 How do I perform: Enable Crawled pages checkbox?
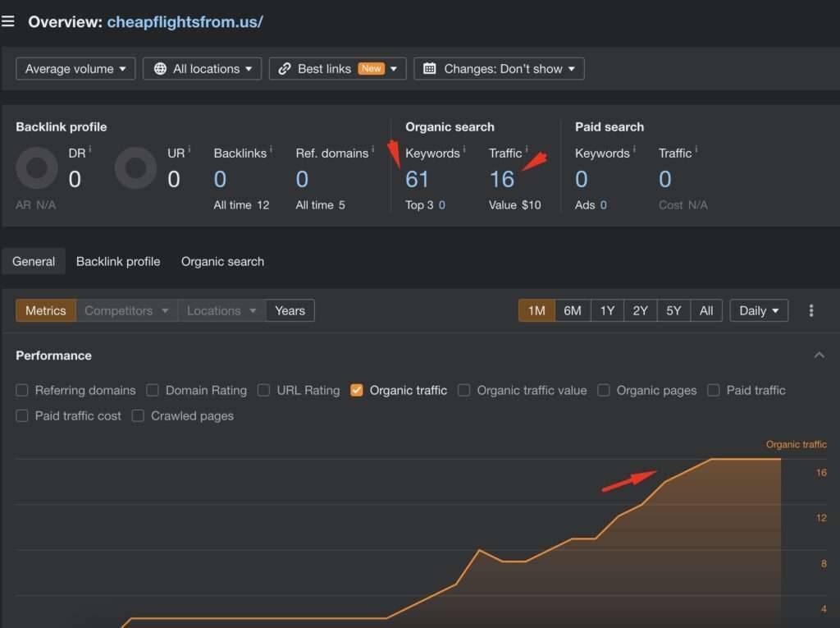(x=138, y=415)
